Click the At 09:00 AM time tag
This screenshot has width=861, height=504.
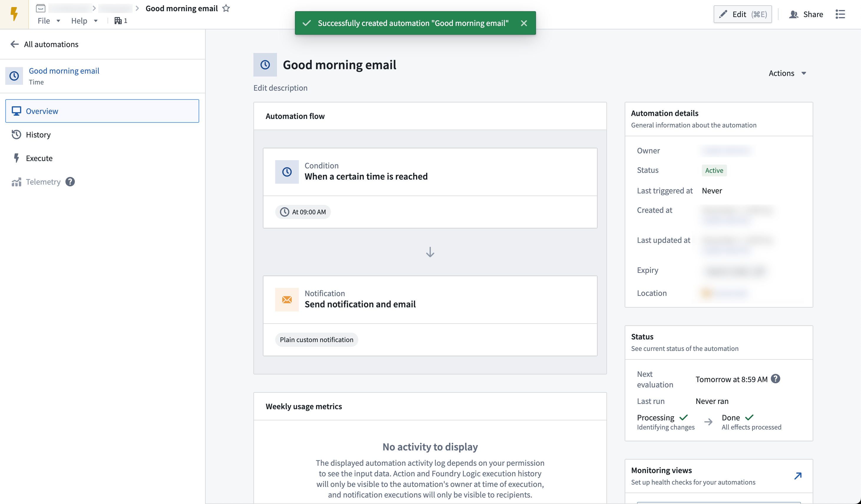[x=303, y=212]
